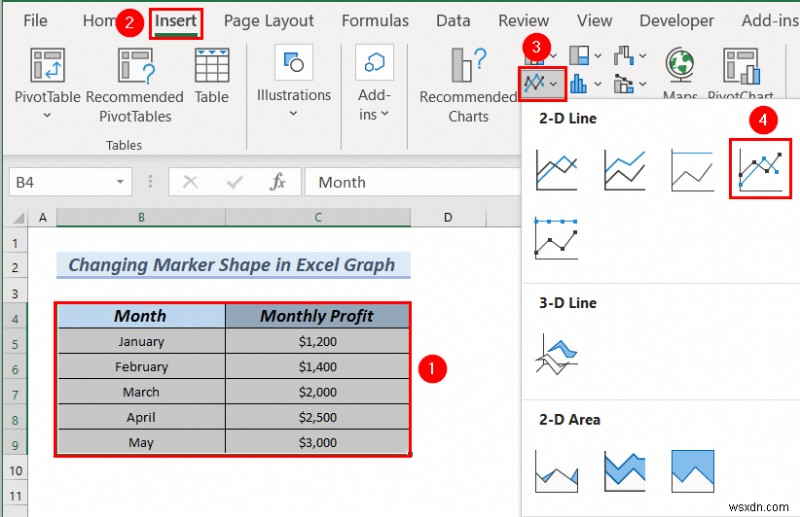Click the Changing Marker Shape title cell
This screenshot has width=800, height=517.
pyautogui.click(x=233, y=265)
